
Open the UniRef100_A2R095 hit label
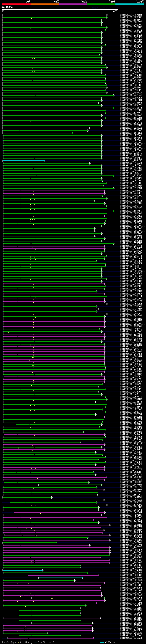pos(131,175)
